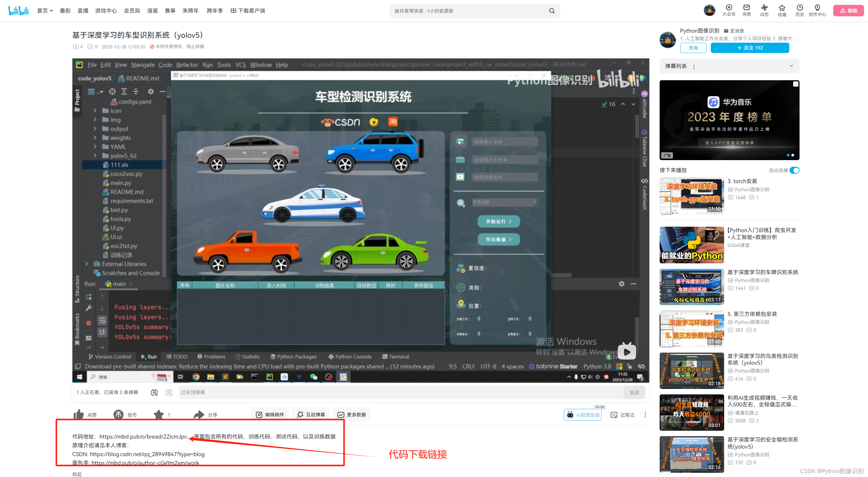Toggle the danmaku display switch icon

click(x=154, y=392)
